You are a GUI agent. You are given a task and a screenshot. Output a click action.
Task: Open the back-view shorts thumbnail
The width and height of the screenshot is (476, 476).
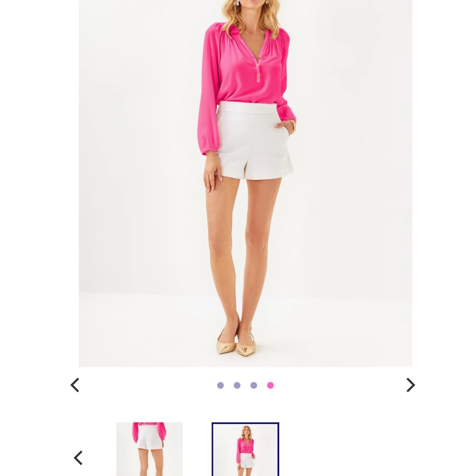[x=149, y=449]
